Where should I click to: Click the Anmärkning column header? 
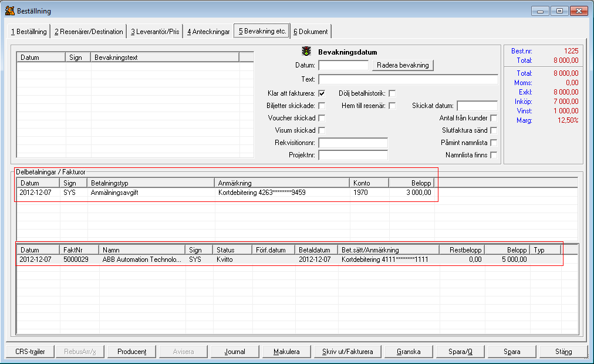282,183
